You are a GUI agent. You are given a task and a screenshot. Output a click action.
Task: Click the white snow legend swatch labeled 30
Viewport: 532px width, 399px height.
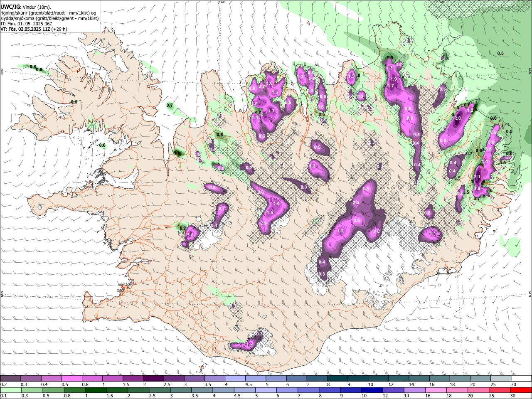tap(522, 379)
